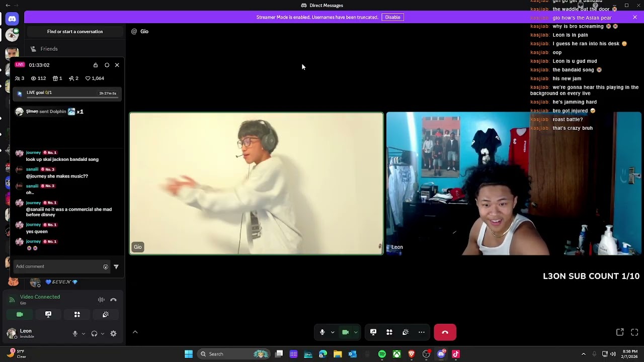The image size is (644, 362).
Task: Mute microphone in call control bar
Action: [322, 332]
